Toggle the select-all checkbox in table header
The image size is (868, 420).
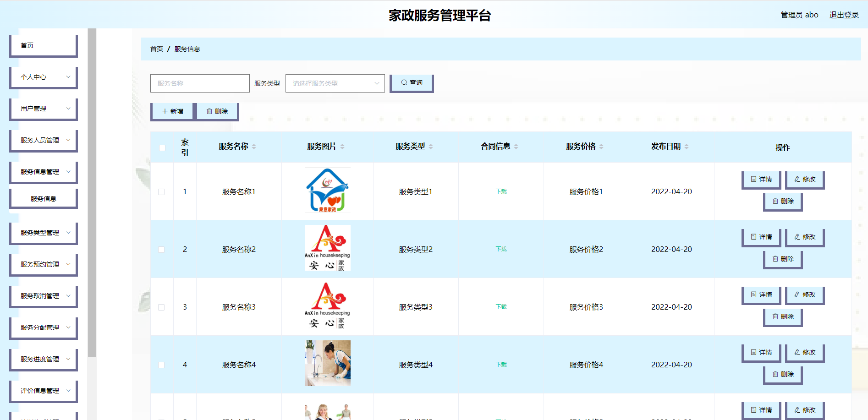[x=161, y=147]
